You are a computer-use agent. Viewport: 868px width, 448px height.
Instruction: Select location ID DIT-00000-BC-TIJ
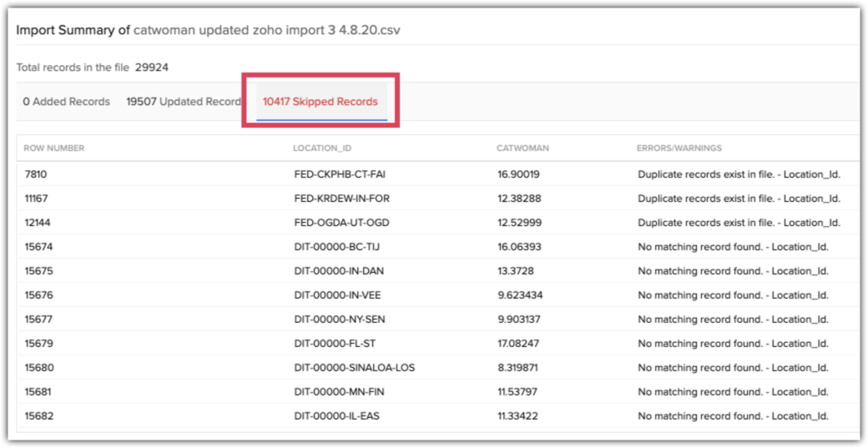click(x=338, y=247)
